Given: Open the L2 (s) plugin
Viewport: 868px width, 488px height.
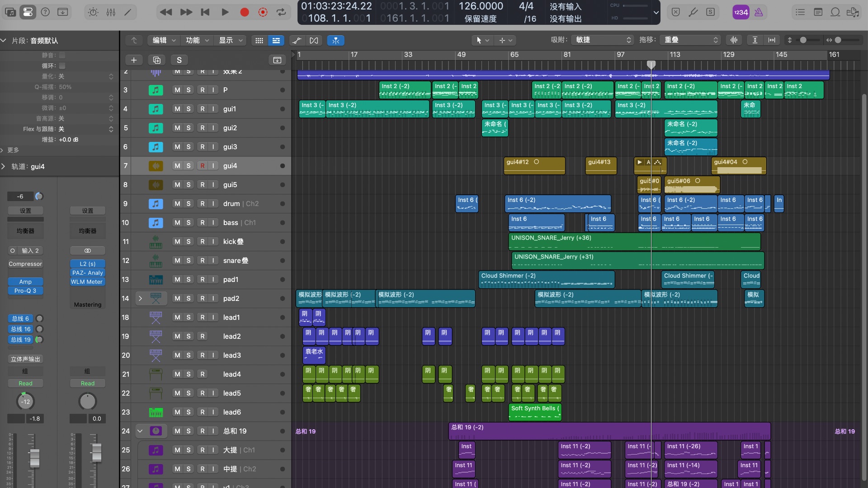Looking at the screenshot, I should (x=88, y=263).
